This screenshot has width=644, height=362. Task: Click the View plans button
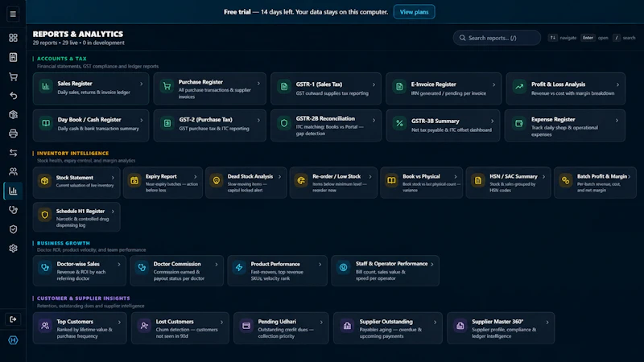(x=414, y=12)
